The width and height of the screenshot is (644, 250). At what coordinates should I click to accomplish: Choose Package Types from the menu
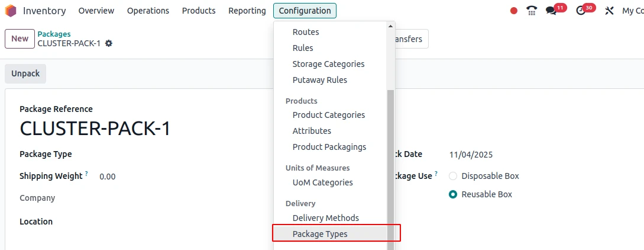click(x=320, y=234)
